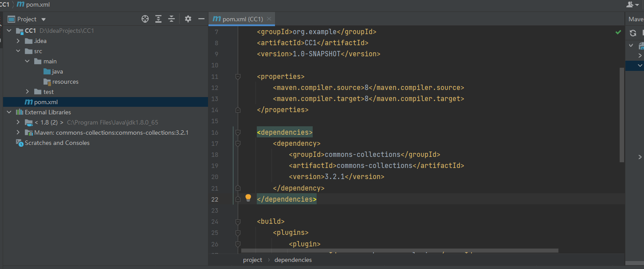644x269 pixels.
Task: Switch to pom.xml (CC1) editor tab
Action: 242,19
